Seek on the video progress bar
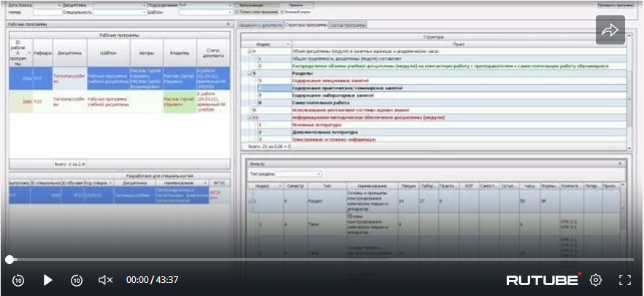Viewport: 644px width, 296px height. [321, 260]
